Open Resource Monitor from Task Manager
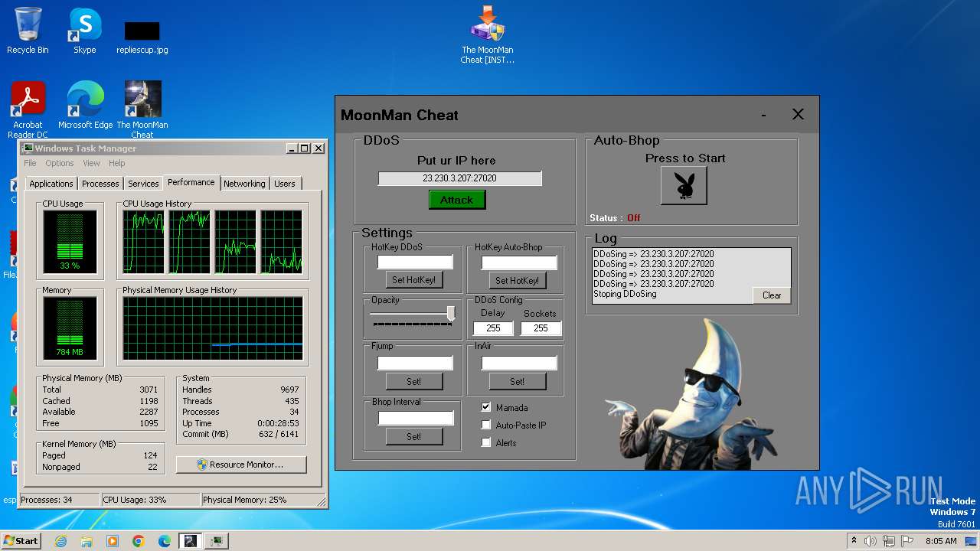The width and height of the screenshot is (980, 551). point(241,465)
